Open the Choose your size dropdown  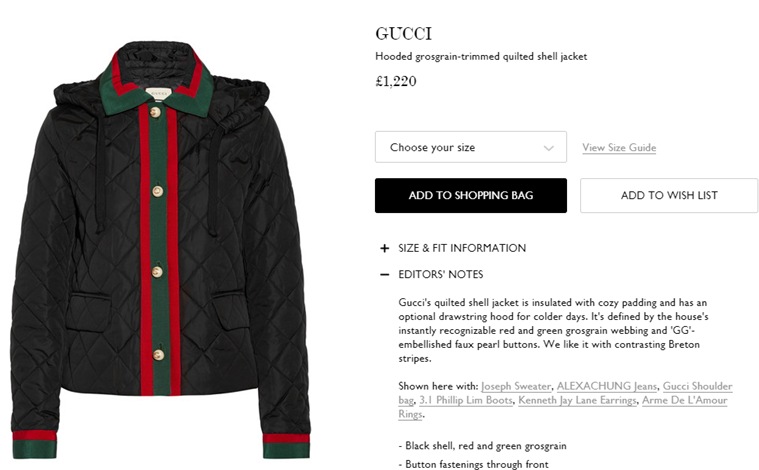471,147
